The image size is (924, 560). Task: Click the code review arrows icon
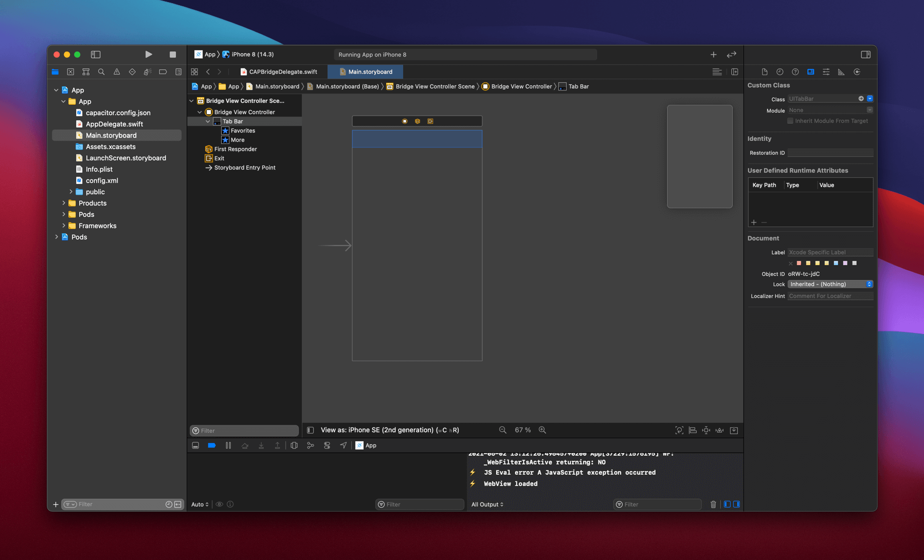732,54
